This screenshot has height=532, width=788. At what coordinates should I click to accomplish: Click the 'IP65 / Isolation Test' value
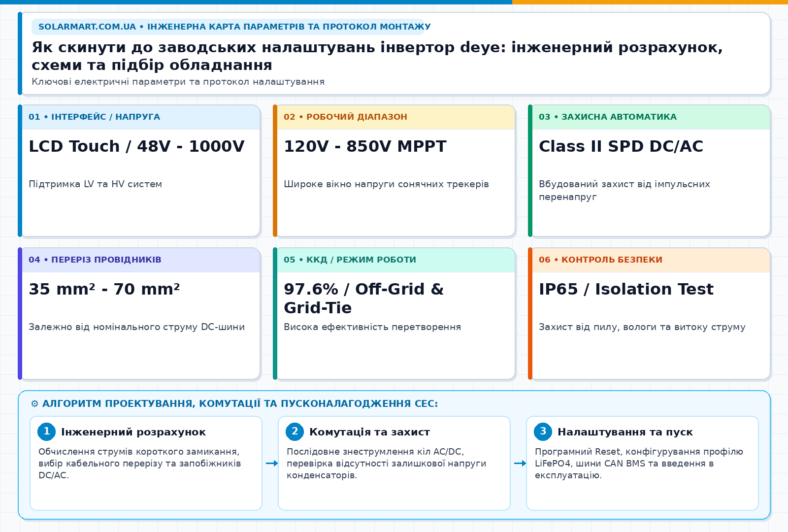pyautogui.click(x=626, y=289)
